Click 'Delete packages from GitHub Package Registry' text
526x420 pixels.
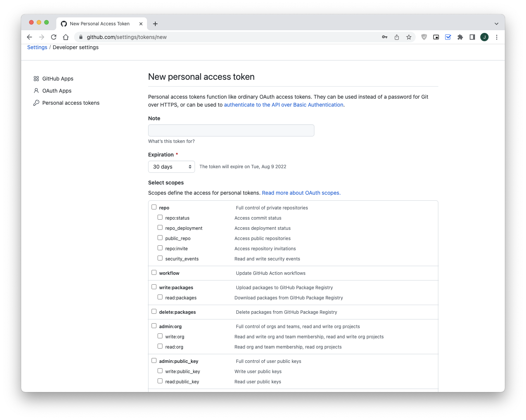[x=286, y=312]
